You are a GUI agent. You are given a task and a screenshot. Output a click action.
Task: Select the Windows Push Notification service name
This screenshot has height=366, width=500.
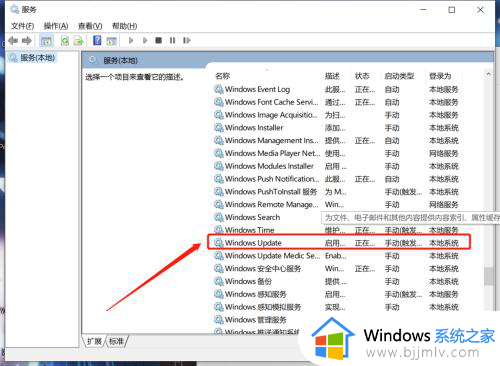(272, 179)
